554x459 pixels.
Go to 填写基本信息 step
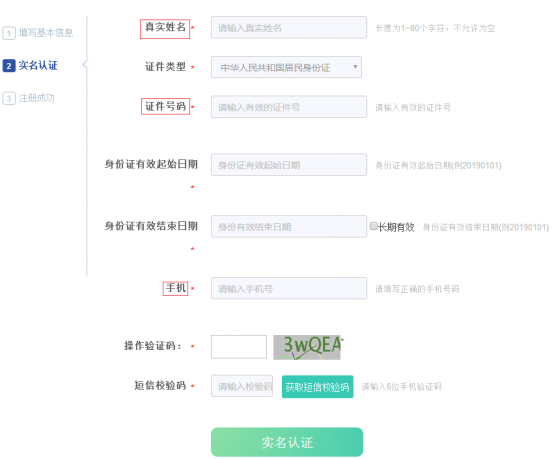[x=46, y=33]
